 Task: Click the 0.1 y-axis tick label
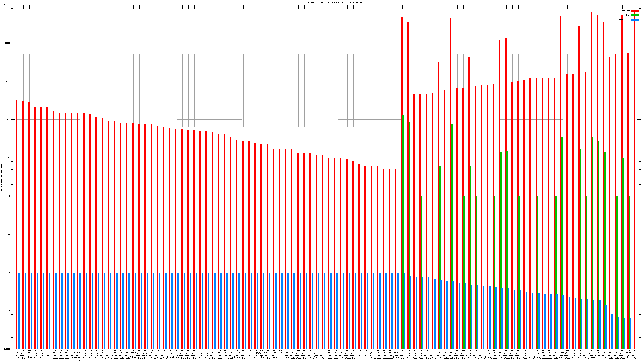pyautogui.click(x=9, y=234)
